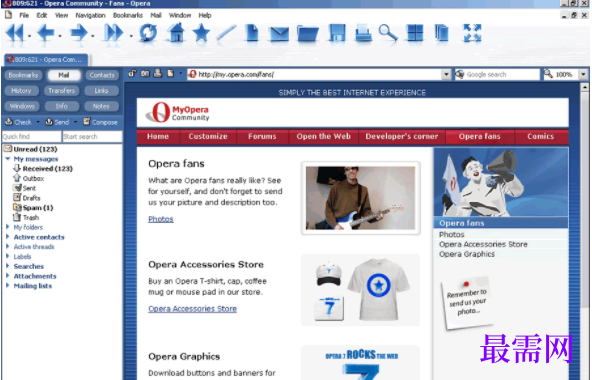Open the zoom 100% dropdown arrow
The image size is (592, 380).
coord(584,74)
